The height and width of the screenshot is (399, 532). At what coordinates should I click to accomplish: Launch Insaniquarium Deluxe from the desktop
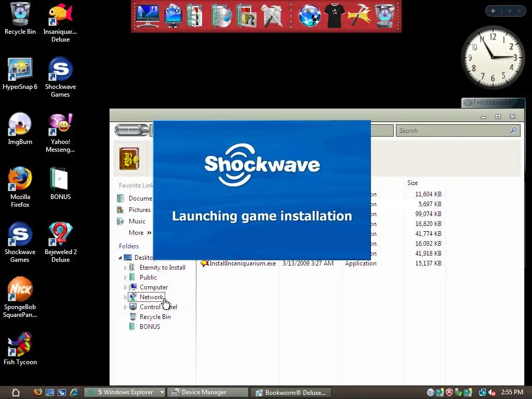[x=60, y=22]
